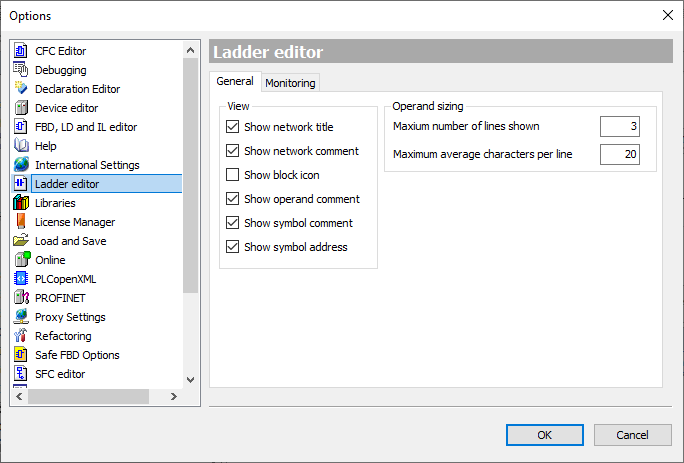
Task: Click the Debugging icon in category list
Action: point(21,70)
